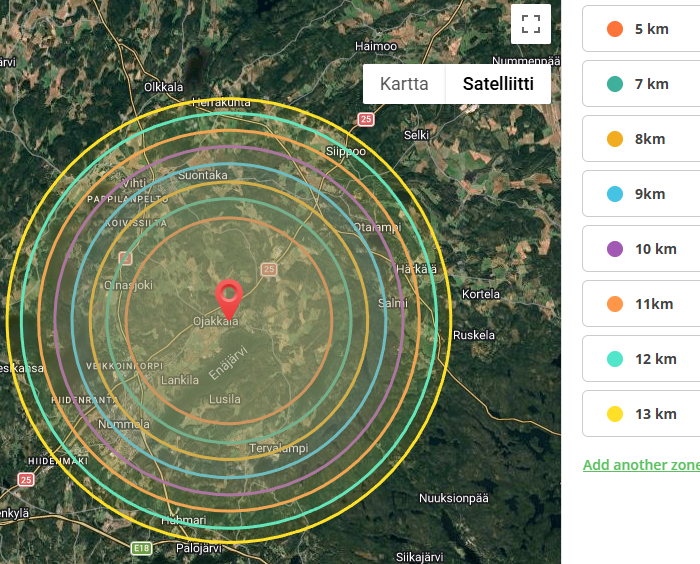Viewport: 700px width, 564px height.
Task: Click the red location pin marker
Action: coord(229,298)
